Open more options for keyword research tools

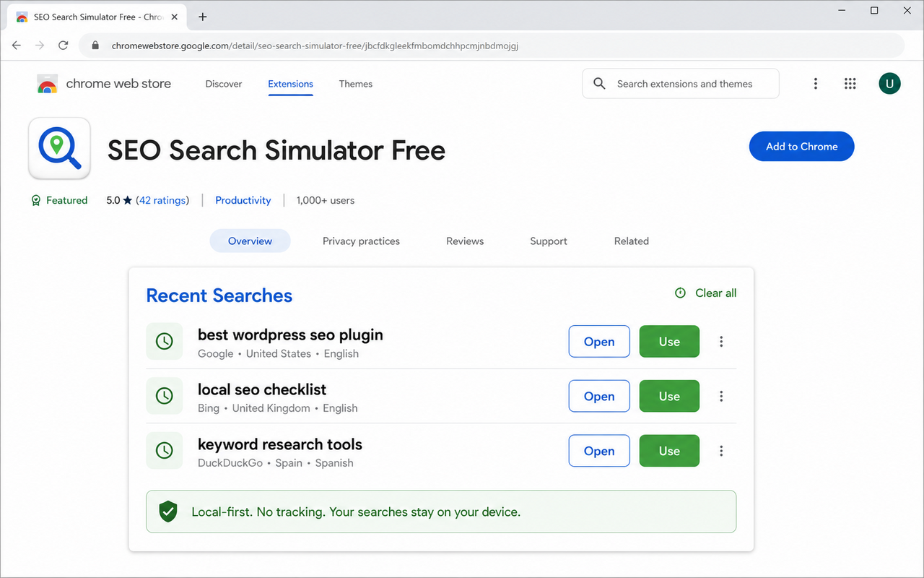[x=721, y=451]
